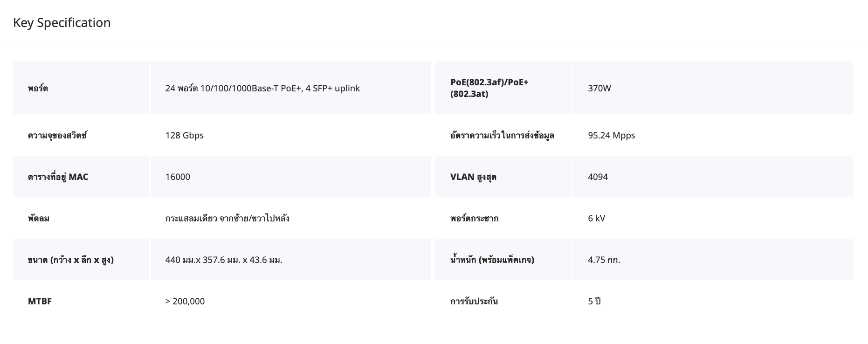Select the 440 มม. x 357.6 มม. dimensions value
868x344 pixels.
(224, 260)
